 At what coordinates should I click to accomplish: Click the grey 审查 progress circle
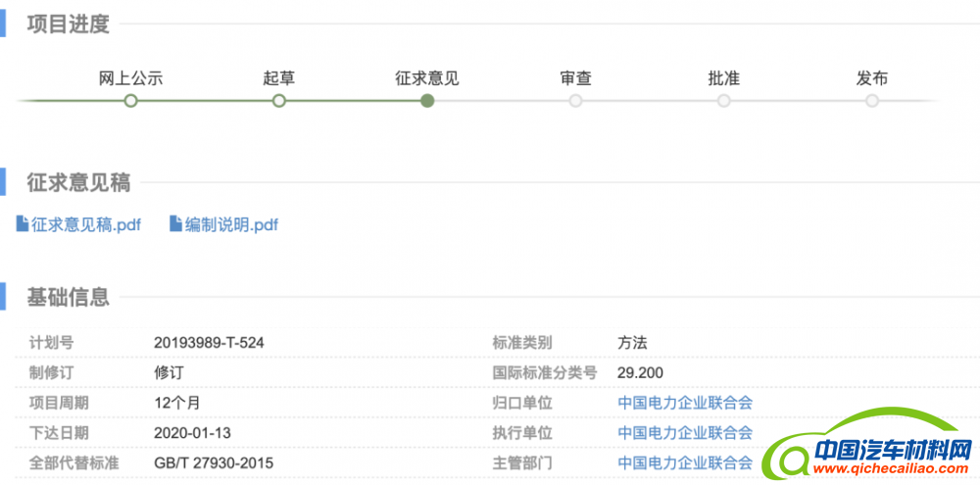[575, 101]
